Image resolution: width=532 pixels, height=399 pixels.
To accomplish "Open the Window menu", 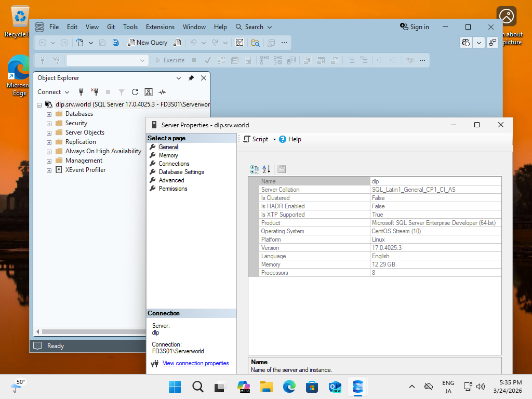I will 194,27.
